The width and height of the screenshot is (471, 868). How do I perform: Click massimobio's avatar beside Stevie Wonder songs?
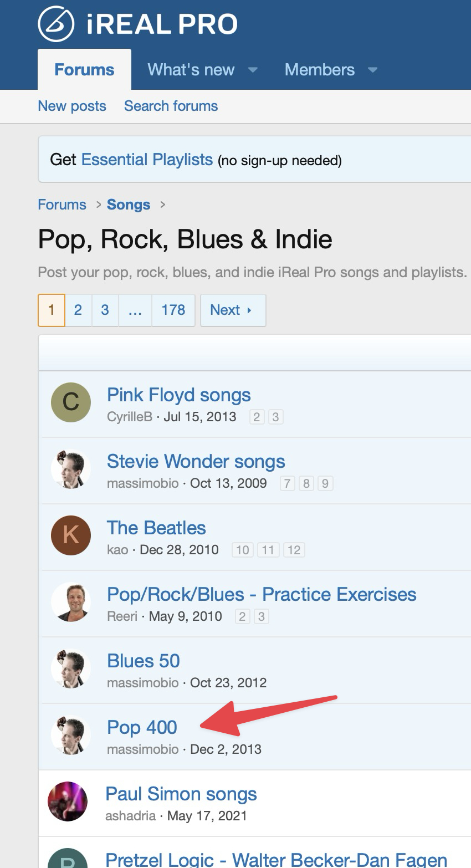[71, 469]
